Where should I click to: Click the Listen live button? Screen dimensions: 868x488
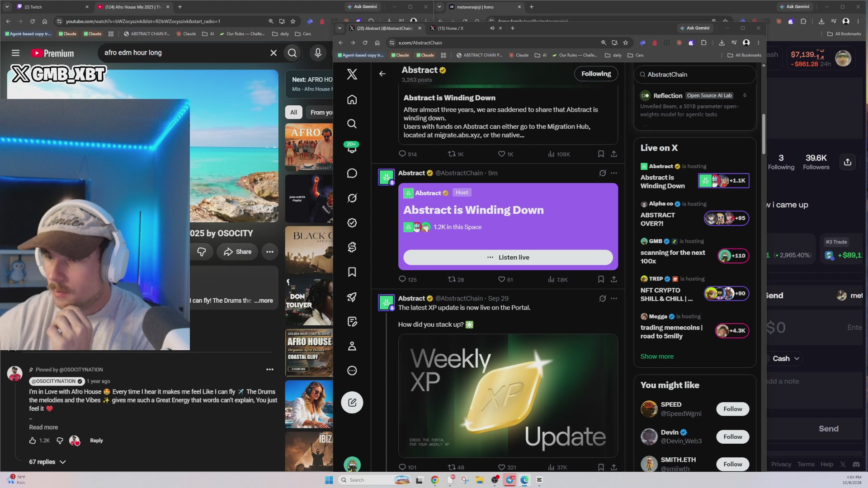click(508, 257)
